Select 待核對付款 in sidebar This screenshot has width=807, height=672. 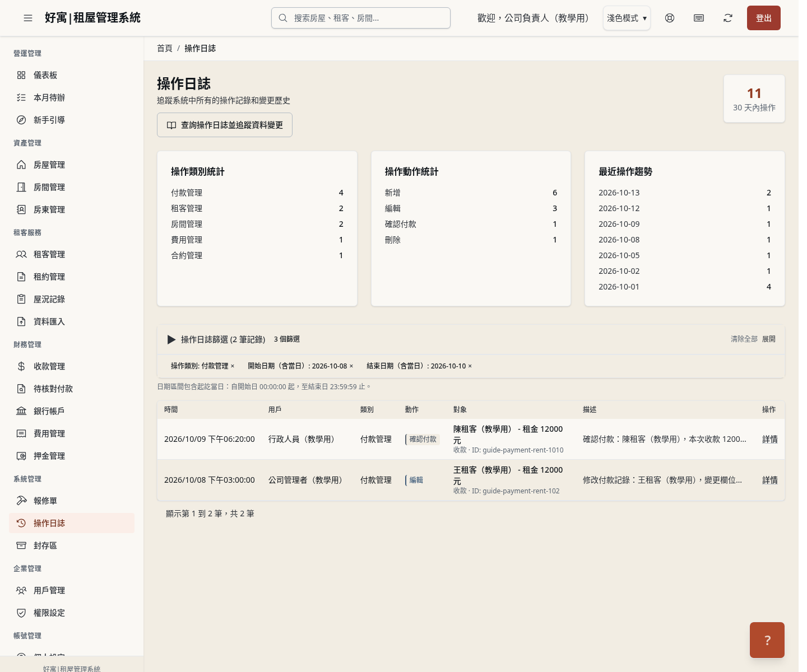coord(72,389)
